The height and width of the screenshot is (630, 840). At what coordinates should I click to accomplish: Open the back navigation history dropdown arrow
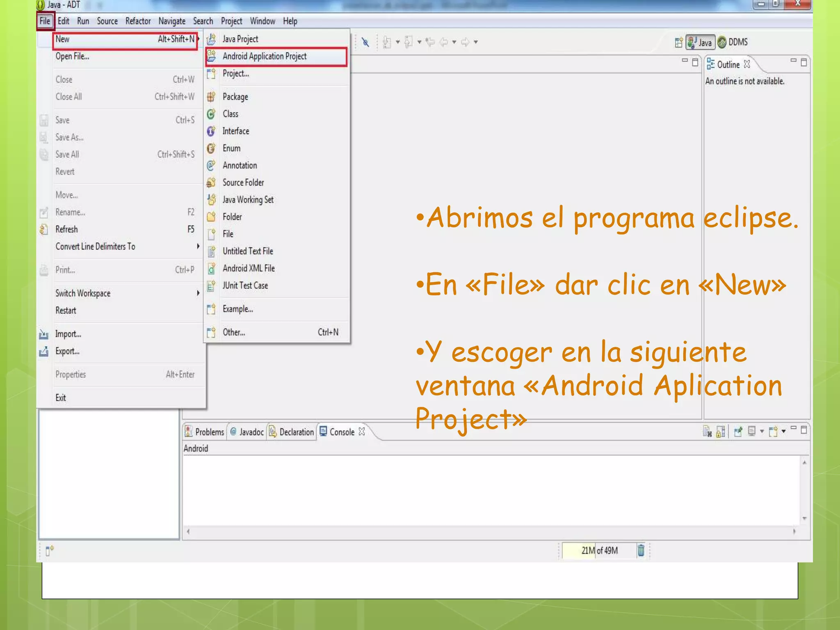point(454,42)
